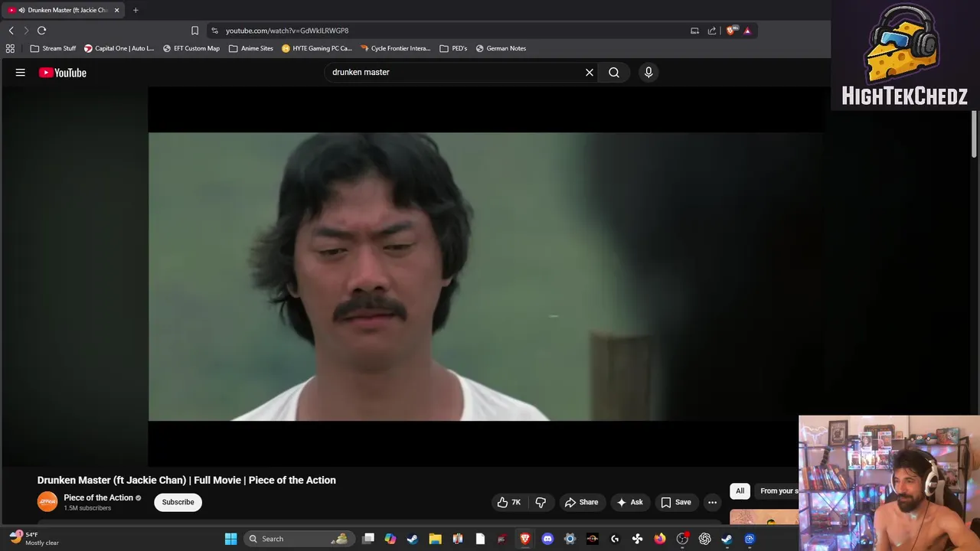The image size is (980, 551).
Task: Open German Notes bookmark
Action: 501,48
